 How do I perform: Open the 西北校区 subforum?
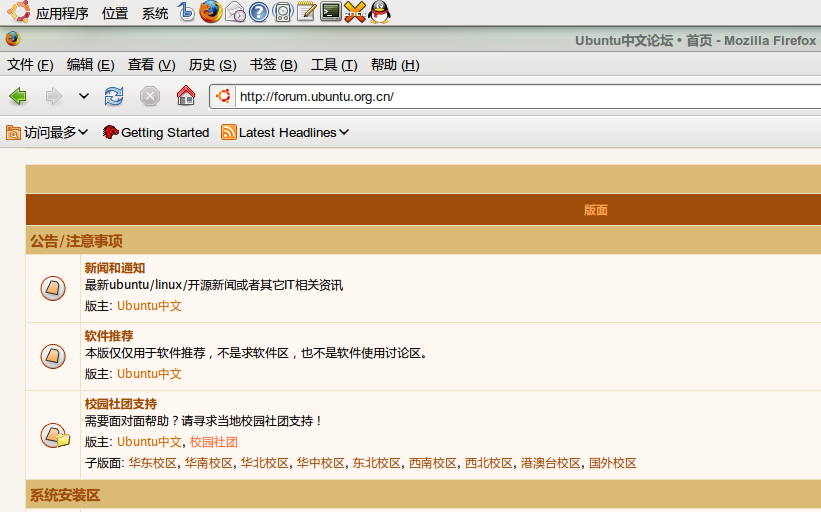[489, 463]
